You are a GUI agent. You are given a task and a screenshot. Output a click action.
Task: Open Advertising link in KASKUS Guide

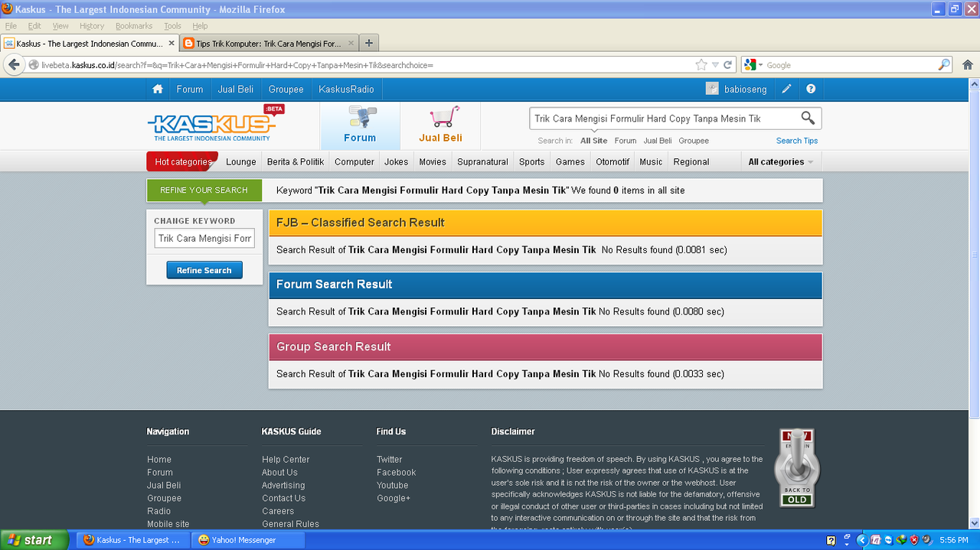click(x=283, y=486)
